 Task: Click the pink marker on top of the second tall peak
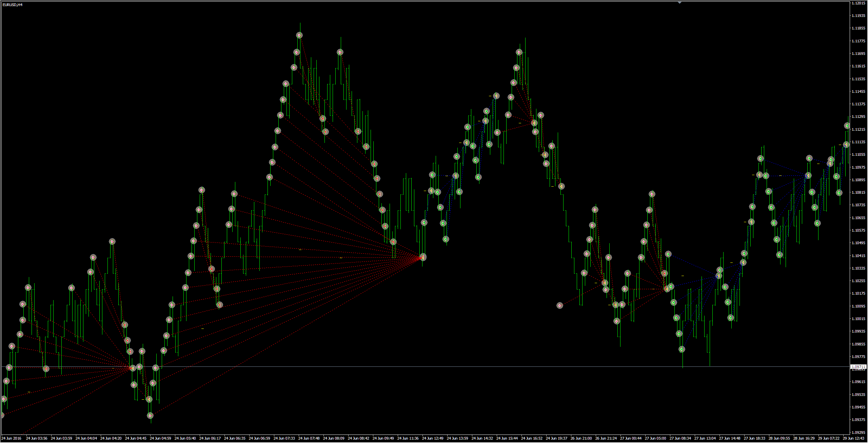340,52
